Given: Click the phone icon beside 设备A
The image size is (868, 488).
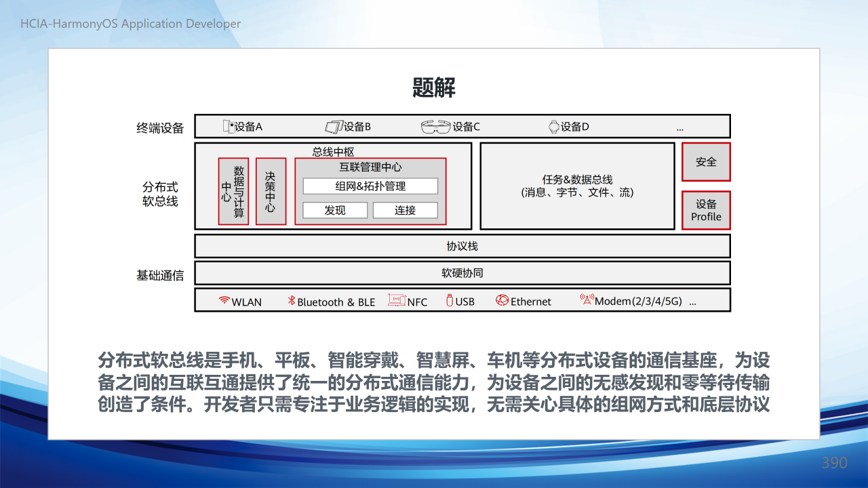Looking at the screenshot, I should pos(228,126).
